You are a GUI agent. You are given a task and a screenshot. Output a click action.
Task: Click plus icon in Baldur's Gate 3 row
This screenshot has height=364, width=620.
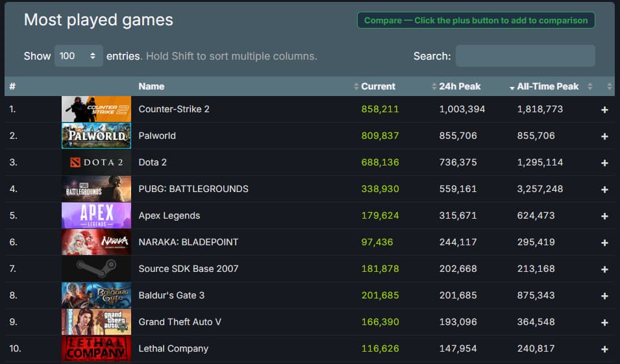(x=604, y=296)
